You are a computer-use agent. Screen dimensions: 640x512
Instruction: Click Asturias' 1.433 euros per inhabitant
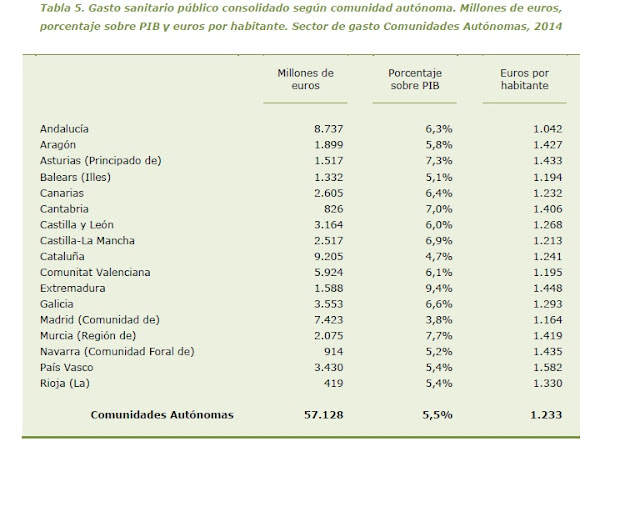click(x=548, y=161)
